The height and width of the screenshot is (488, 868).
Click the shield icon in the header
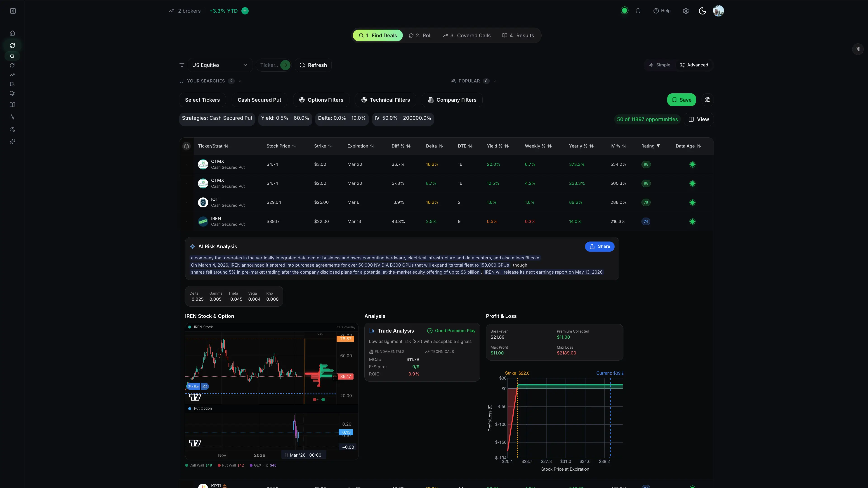tap(638, 11)
